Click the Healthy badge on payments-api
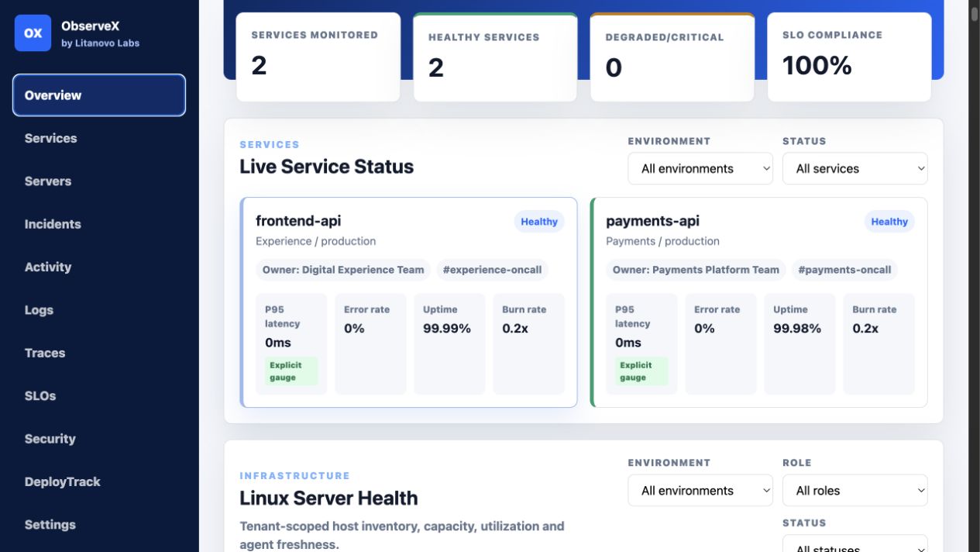 click(x=889, y=222)
